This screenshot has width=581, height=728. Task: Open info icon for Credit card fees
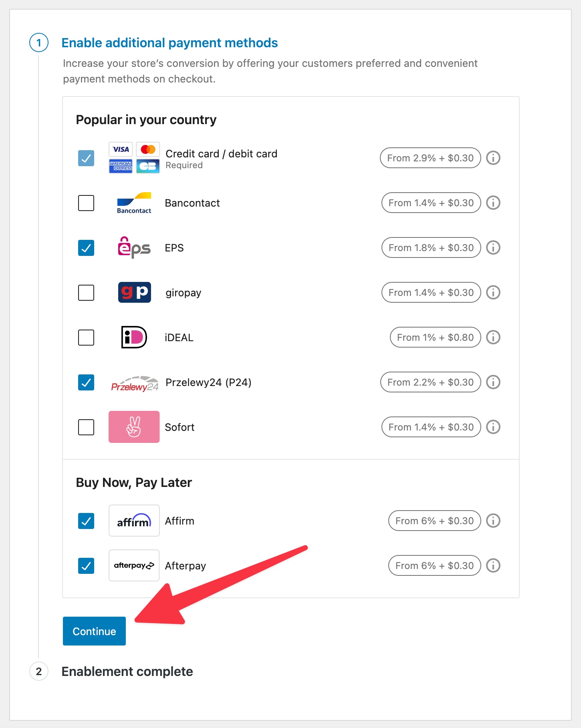pos(493,158)
